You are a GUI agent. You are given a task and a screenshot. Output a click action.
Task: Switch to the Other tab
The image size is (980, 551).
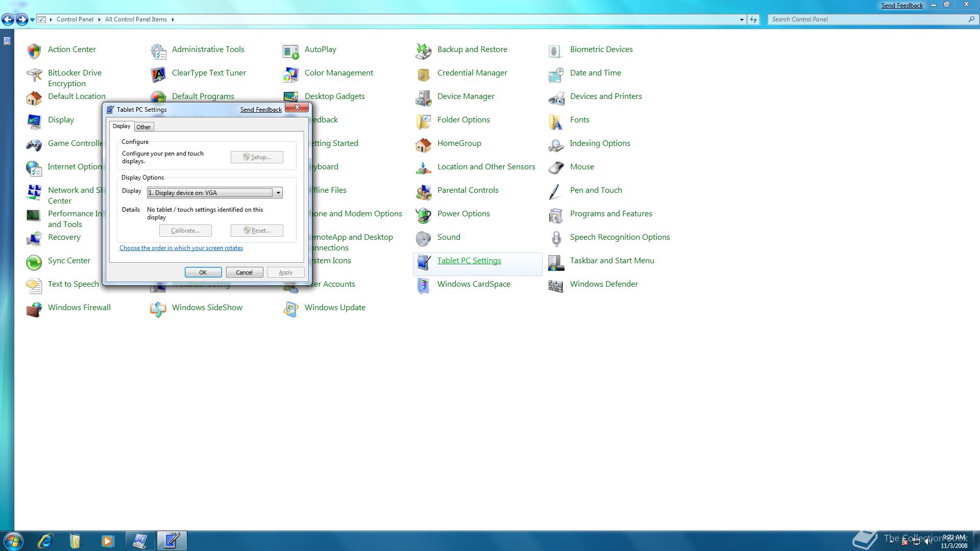click(143, 127)
